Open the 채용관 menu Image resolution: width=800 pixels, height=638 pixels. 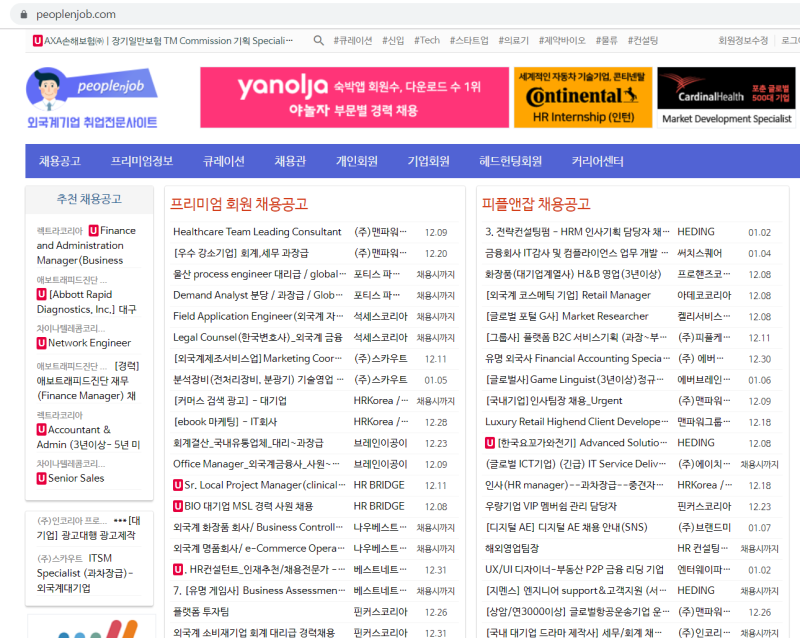point(290,161)
